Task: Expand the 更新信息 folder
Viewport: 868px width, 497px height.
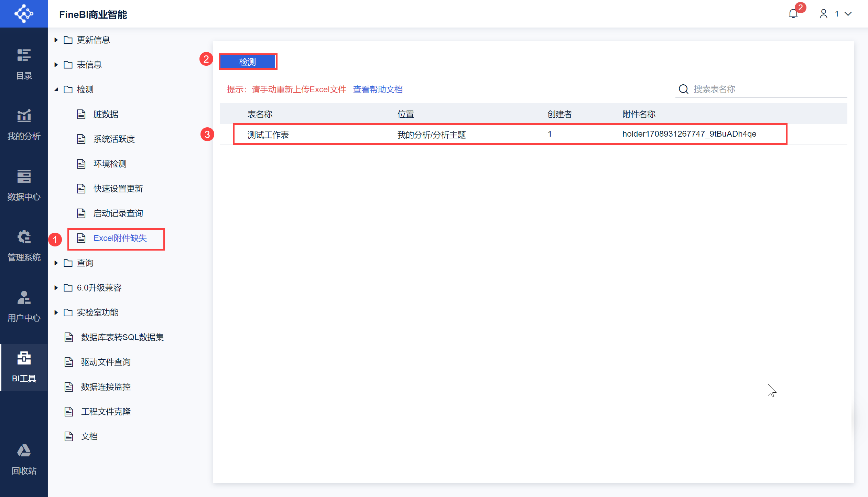Action: click(x=56, y=40)
